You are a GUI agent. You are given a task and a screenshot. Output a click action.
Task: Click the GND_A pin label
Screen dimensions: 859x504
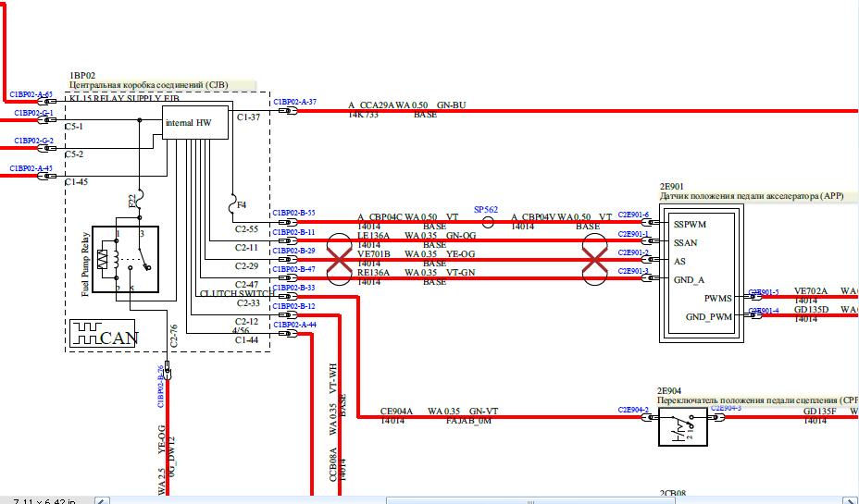[x=690, y=280]
